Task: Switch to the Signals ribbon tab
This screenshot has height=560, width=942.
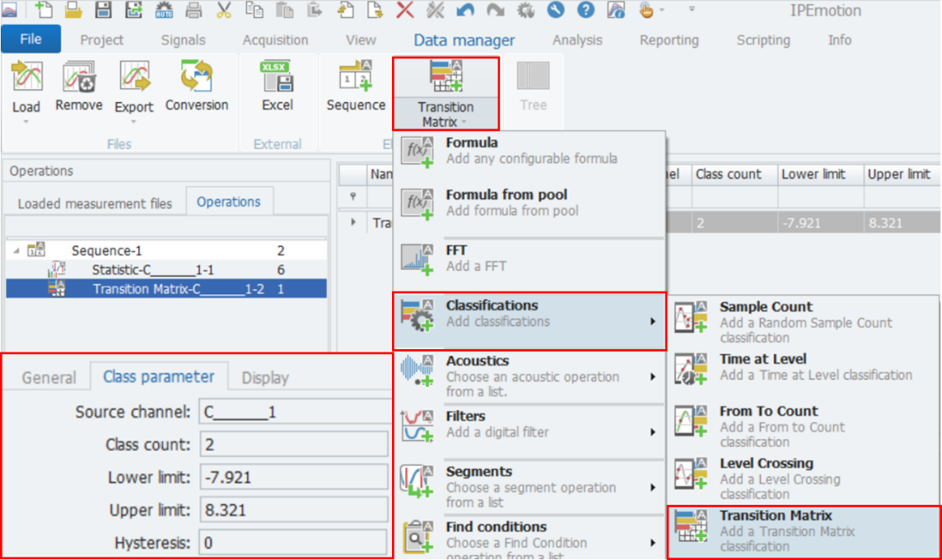Action: (x=184, y=40)
